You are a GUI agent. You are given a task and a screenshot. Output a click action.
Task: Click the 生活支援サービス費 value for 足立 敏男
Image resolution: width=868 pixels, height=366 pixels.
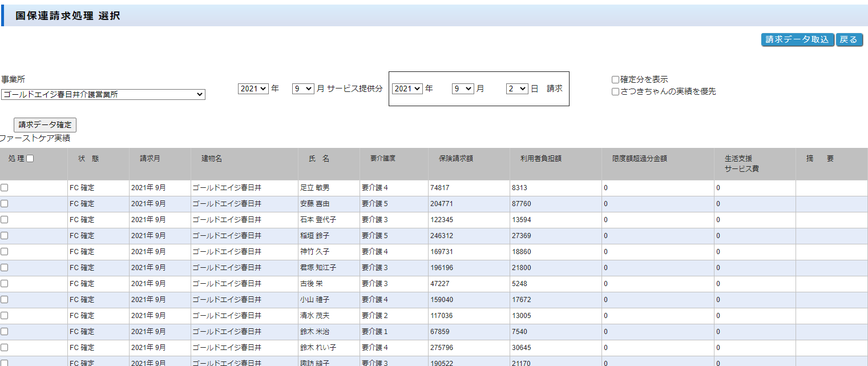pyautogui.click(x=718, y=188)
